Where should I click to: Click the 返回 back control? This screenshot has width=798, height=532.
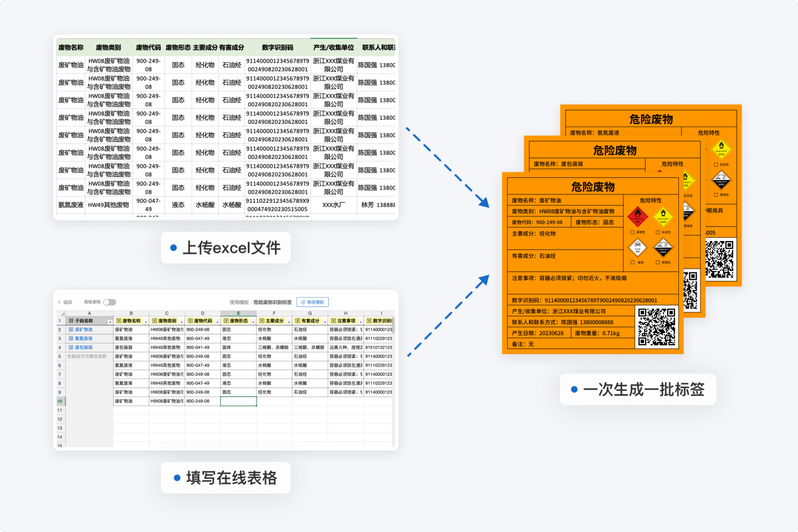coord(65,302)
